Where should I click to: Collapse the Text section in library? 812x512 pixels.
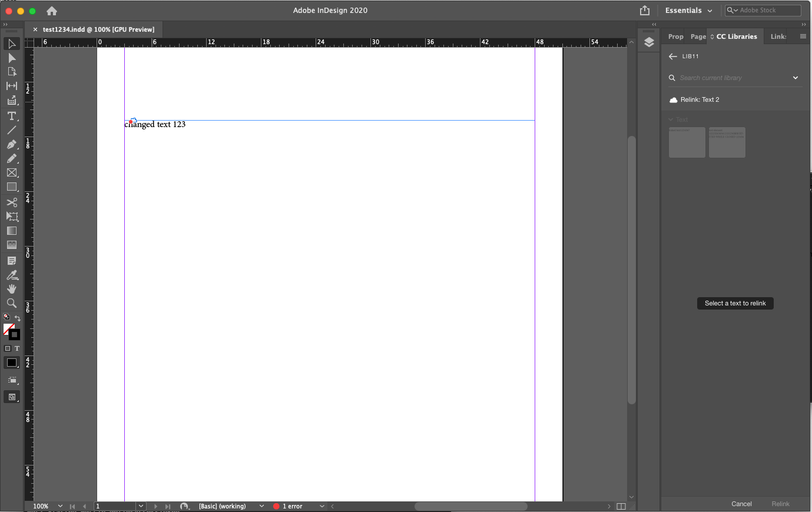click(671, 119)
